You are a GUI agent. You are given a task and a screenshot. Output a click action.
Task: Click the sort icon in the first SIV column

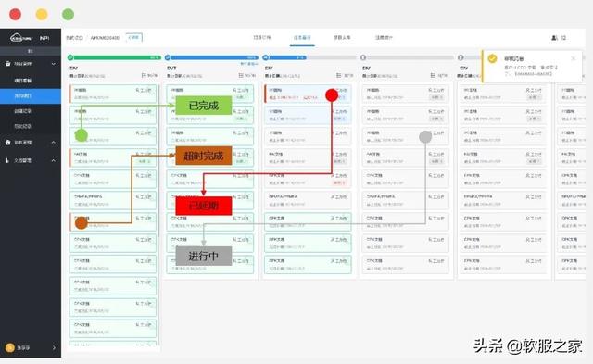pyautogui.click(x=144, y=75)
